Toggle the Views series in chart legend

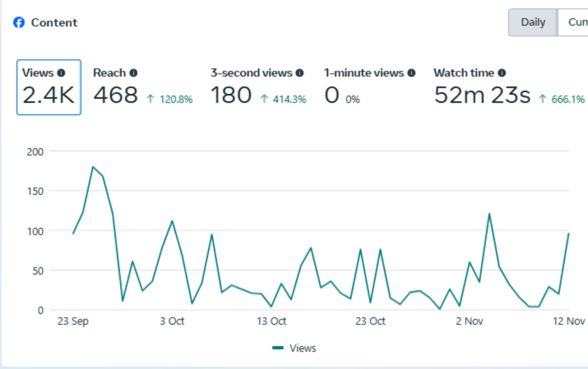coord(295,348)
